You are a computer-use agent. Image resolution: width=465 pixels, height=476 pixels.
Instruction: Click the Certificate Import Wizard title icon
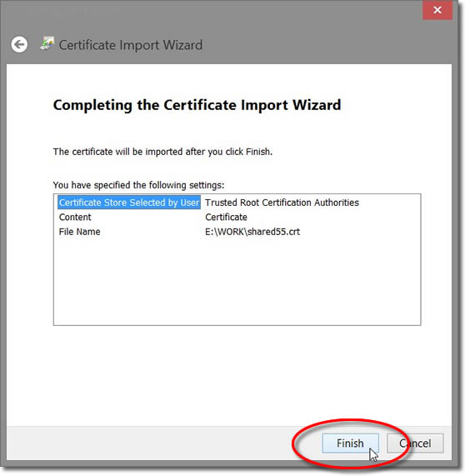tap(47, 43)
